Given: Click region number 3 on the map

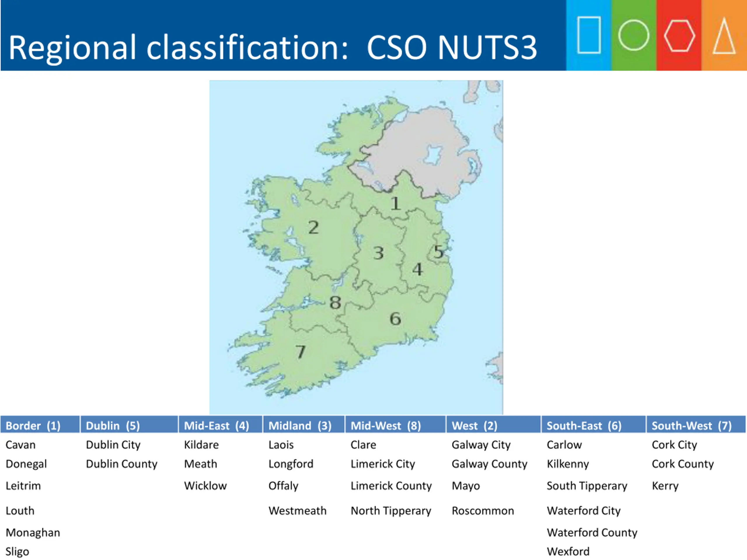Looking at the screenshot, I should click(x=378, y=253).
